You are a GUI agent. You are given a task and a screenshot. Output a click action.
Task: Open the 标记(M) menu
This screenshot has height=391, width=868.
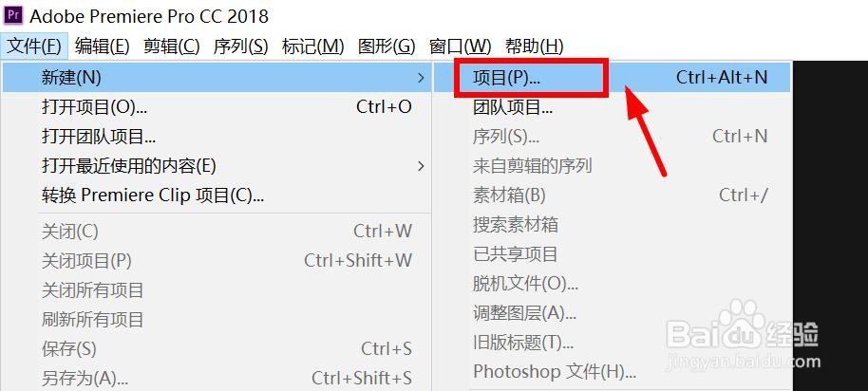[x=312, y=46]
